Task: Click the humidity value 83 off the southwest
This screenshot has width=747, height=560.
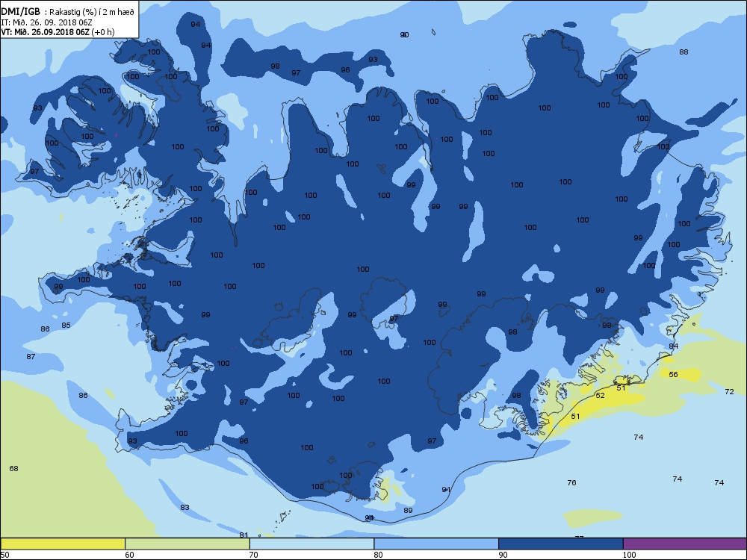Action: pyautogui.click(x=185, y=507)
